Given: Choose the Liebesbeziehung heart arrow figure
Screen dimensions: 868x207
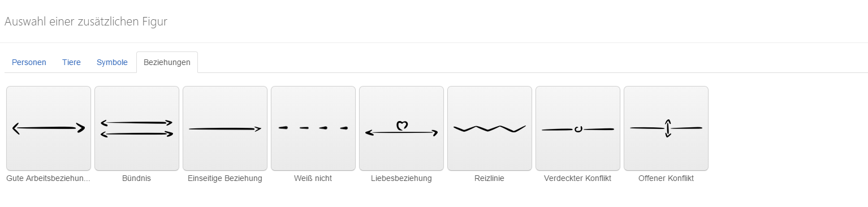Looking at the screenshot, I should pos(401,128).
